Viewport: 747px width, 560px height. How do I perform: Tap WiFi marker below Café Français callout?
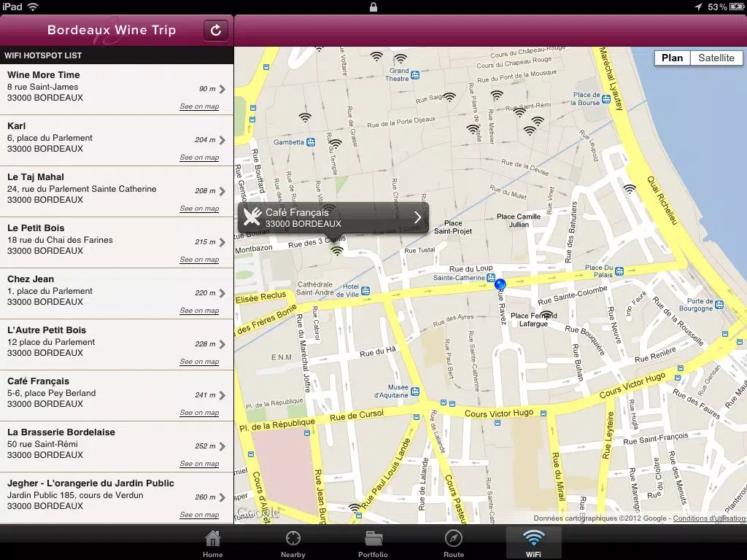[337, 251]
